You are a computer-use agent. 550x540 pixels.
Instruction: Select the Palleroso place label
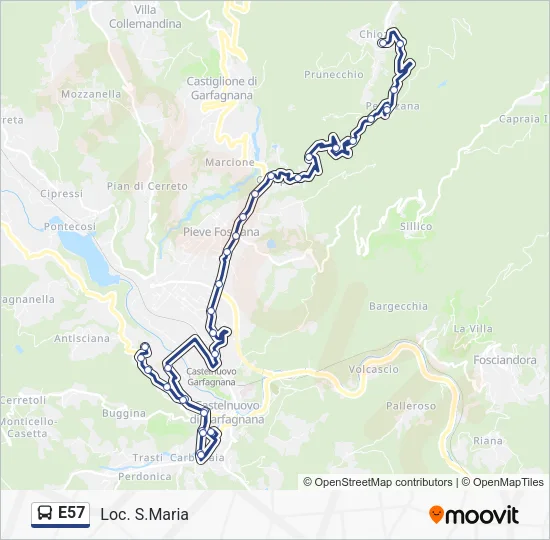[411, 406]
